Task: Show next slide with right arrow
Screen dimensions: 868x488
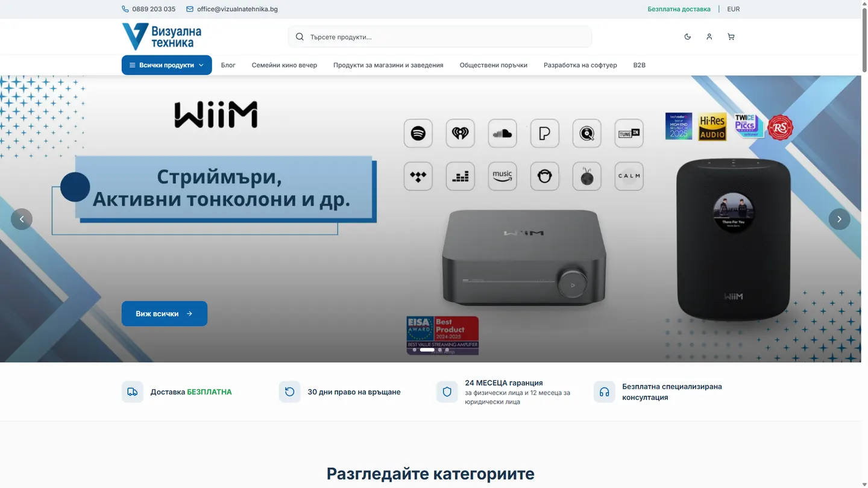Action: [839, 219]
